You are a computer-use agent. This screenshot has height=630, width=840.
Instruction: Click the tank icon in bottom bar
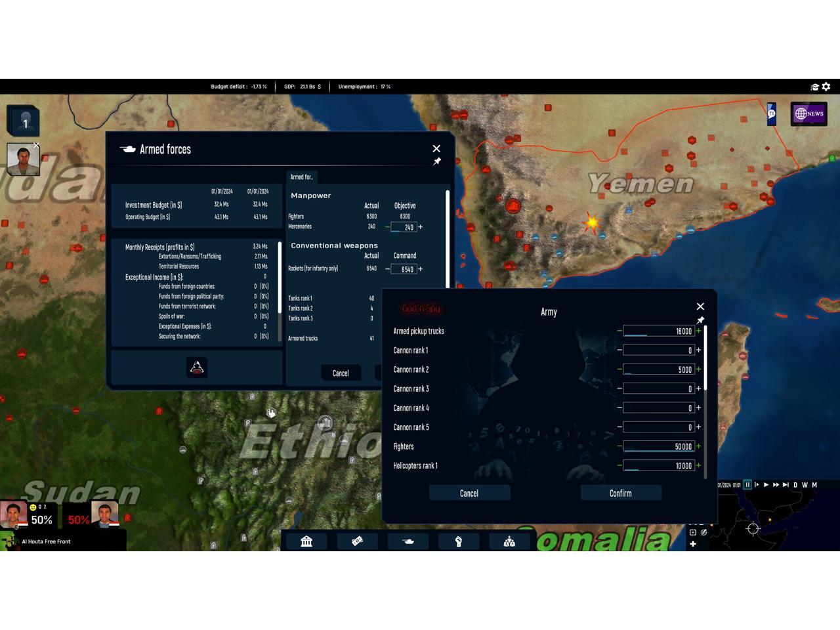pyautogui.click(x=408, y=541)
